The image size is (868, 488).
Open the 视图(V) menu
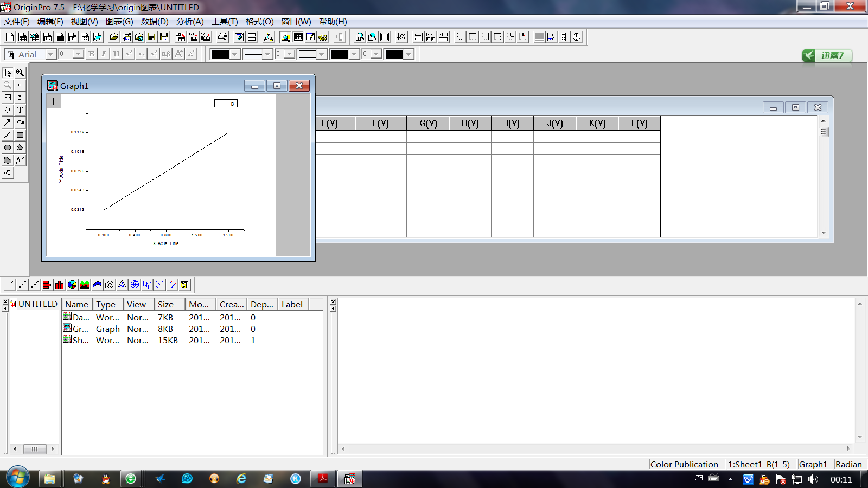85,22
